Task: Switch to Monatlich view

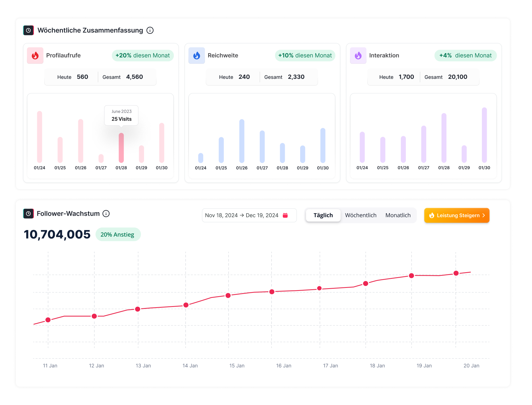Action: 398,215
